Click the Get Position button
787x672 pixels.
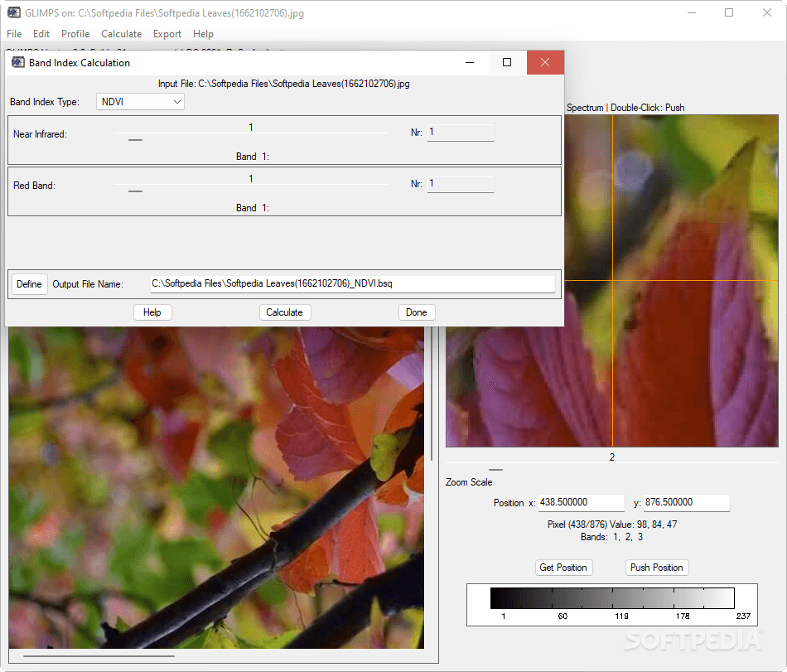point(563,568)
